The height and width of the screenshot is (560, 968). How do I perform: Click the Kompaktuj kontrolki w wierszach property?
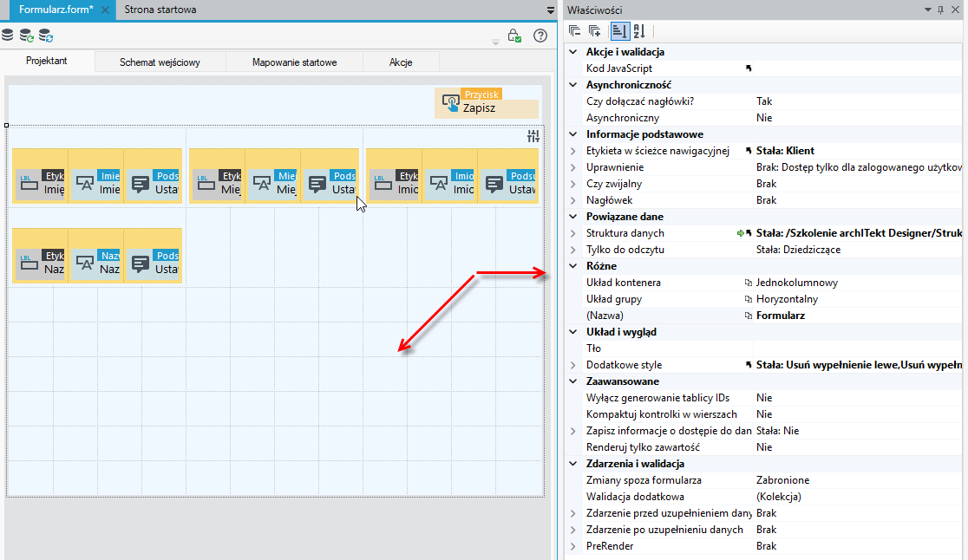click(x=662, y=414)
